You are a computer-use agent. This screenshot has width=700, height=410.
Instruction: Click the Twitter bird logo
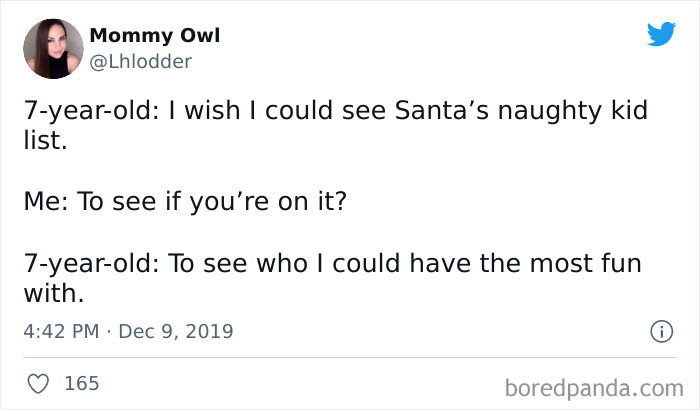click(661, 35)
